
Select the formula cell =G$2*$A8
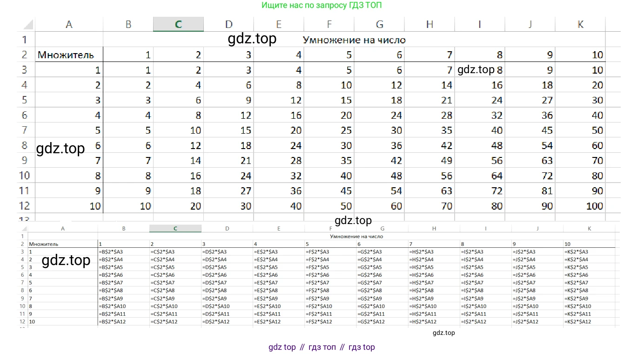tap(382, 291)
